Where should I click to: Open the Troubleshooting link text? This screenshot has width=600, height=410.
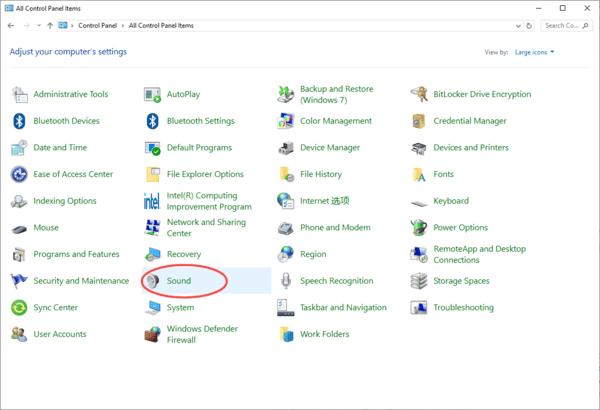click(x=463, y=308)
